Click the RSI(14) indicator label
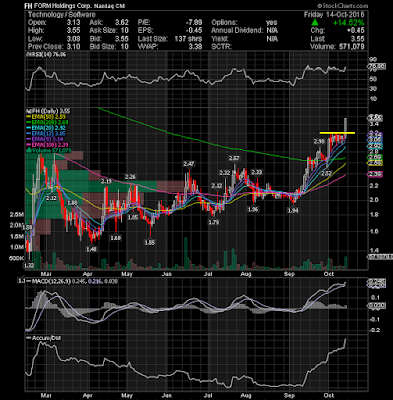This screenshot has width=393, height=400. tap(47, 54)
